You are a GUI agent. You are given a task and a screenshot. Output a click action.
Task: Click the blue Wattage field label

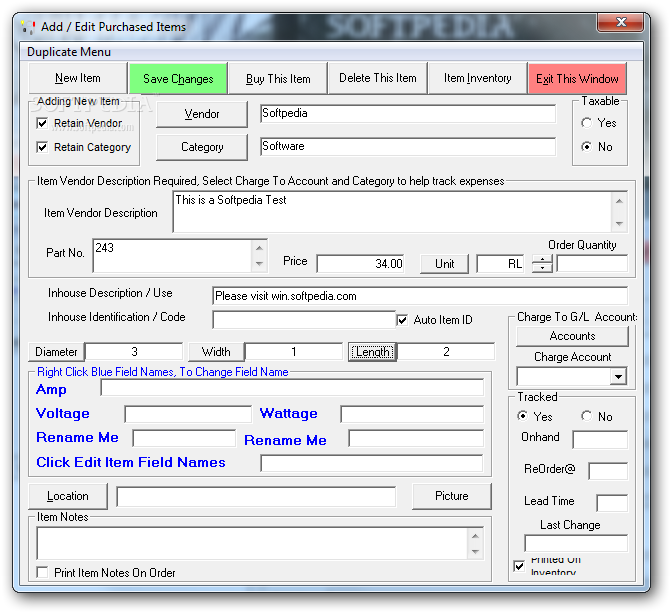[x=289, y=414]
